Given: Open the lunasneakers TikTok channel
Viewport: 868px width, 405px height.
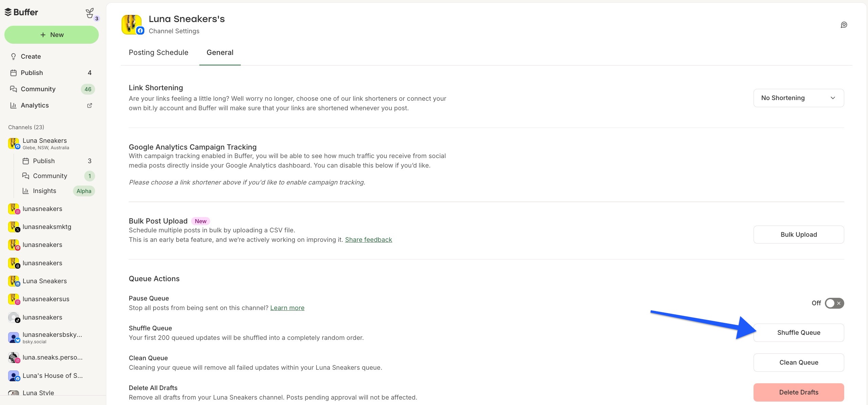Looking at the screenshot, I should (x=42, y=317).
